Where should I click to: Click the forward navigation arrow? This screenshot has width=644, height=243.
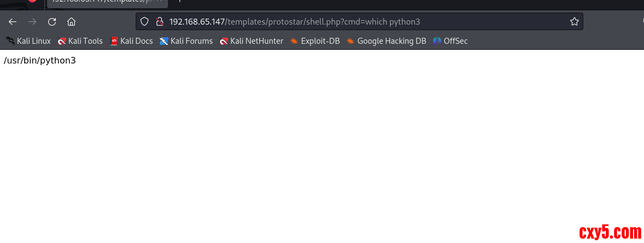click(32, 22)
